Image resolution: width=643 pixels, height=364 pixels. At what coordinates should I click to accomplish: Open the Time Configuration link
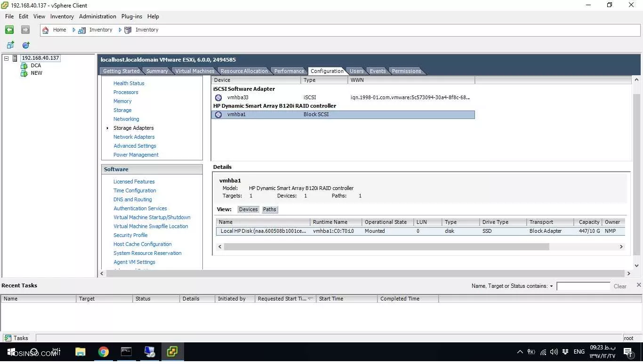(135, 190)
